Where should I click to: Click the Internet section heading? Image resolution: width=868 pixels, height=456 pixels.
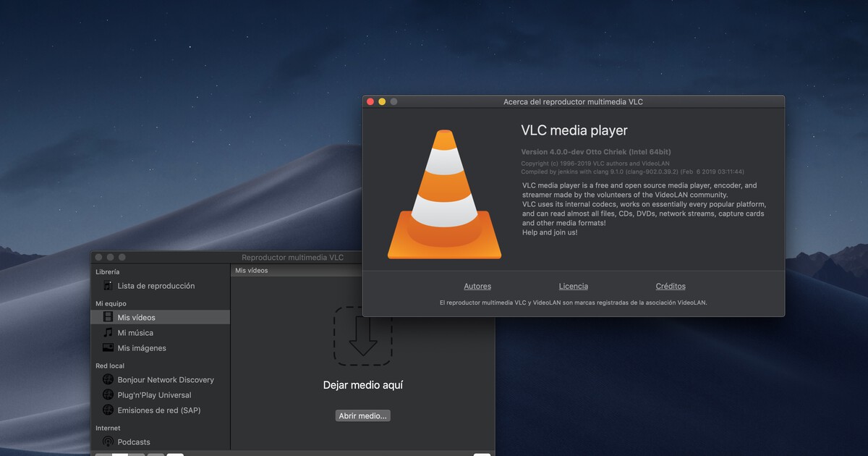point(108,428)
